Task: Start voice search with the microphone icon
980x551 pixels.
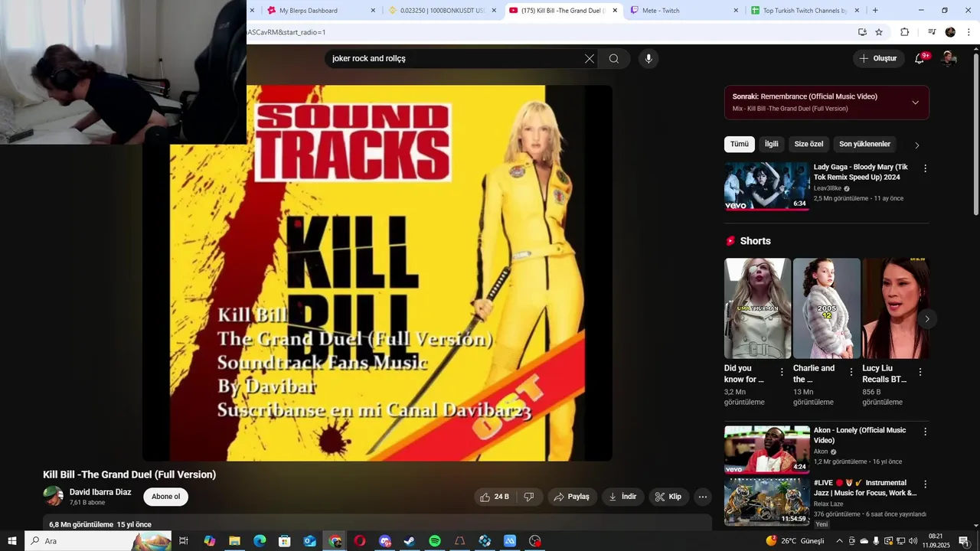Action: 648,59
